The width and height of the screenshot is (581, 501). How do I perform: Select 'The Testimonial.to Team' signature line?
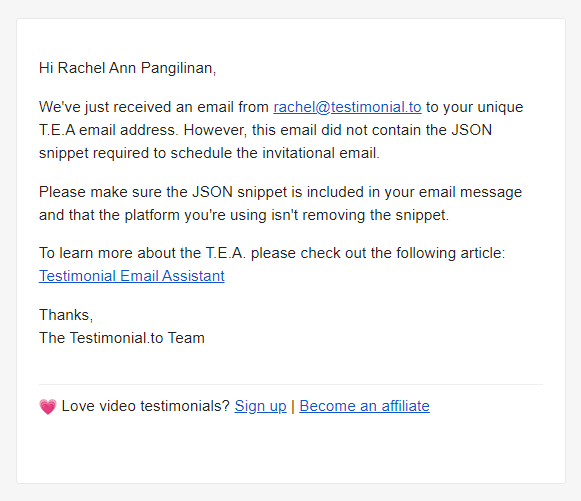pyautogui.click(x=122, y=338)
